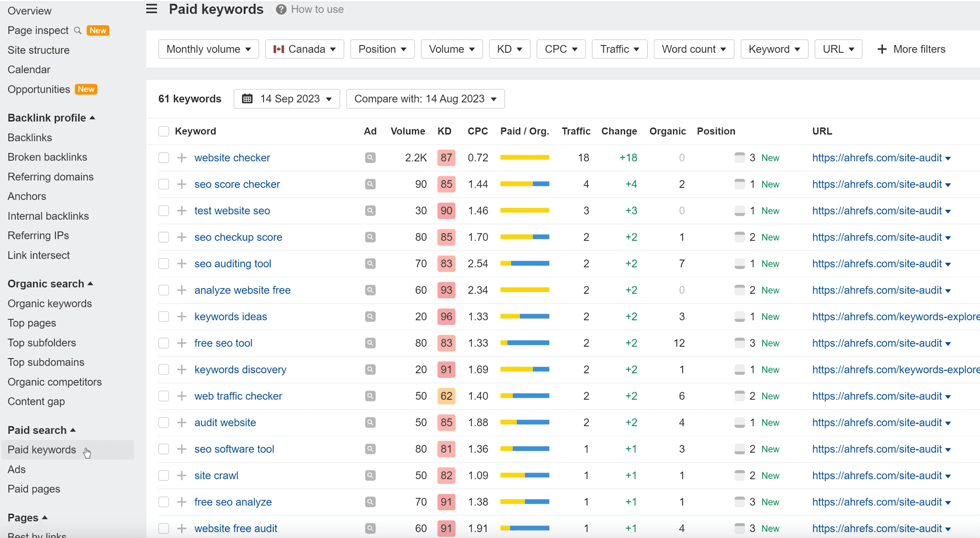Open Organic keywords in the sidebar

tap(49, 303)
